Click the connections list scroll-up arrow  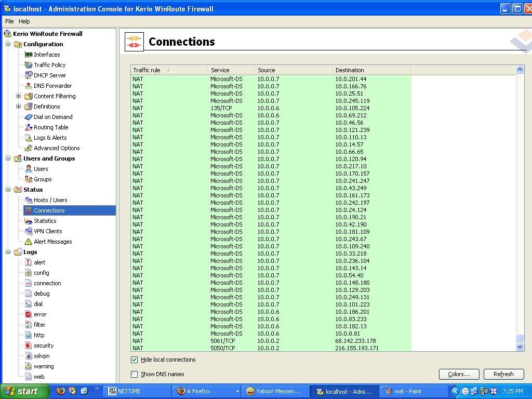pyautogui.click(x=520, y=70)
